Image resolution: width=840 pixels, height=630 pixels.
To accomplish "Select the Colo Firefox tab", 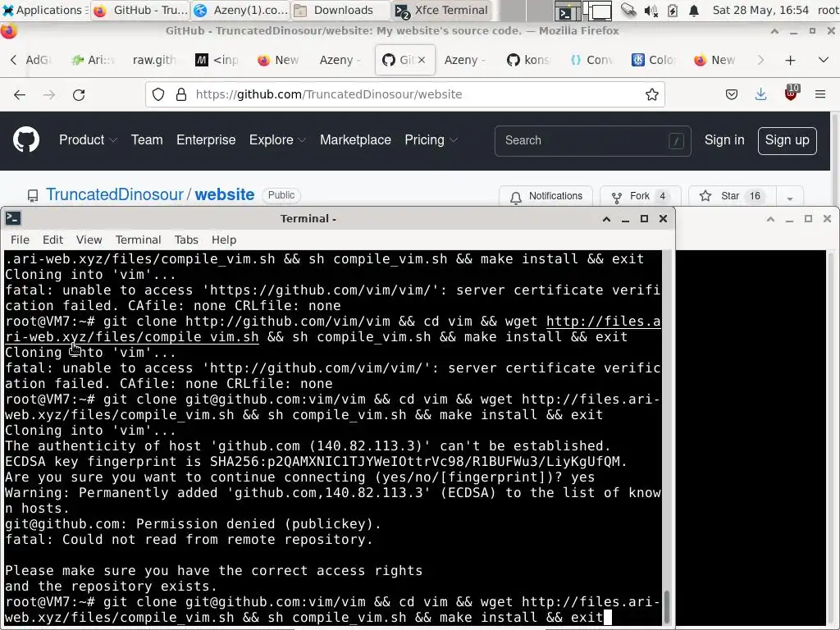I will pos(653,60).
